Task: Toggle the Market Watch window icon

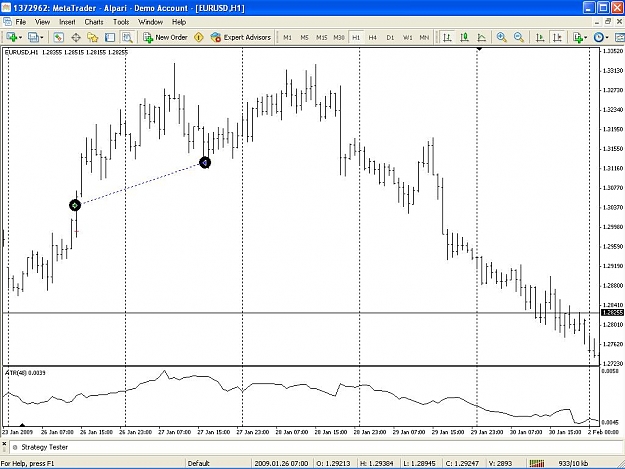Action: (x=59, y=37)
